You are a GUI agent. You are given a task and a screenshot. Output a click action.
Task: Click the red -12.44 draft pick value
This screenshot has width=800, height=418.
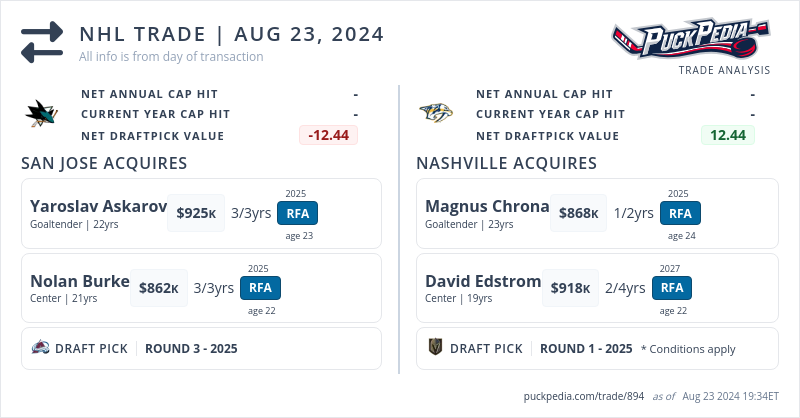click(328, 135)
